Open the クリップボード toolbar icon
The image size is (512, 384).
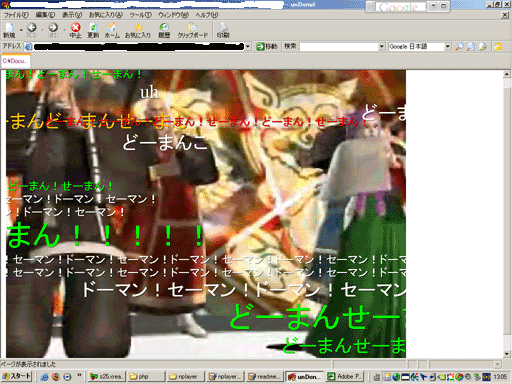pos(193,30)
